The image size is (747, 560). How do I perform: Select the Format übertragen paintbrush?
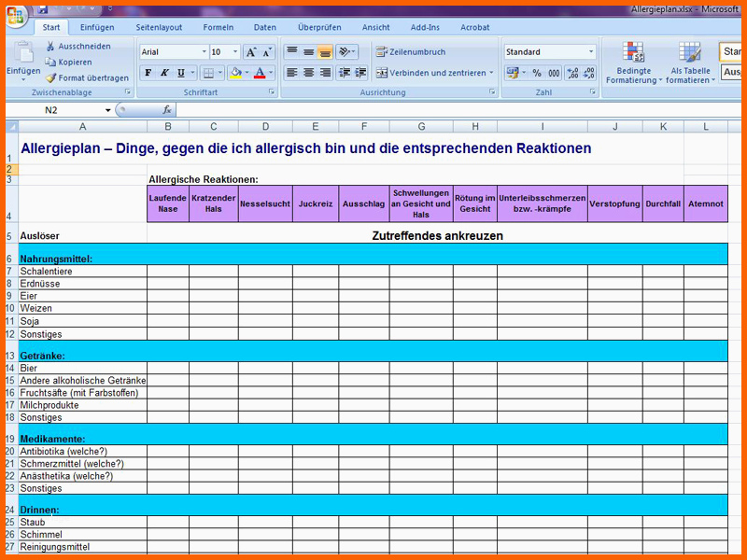coord(51,78)
